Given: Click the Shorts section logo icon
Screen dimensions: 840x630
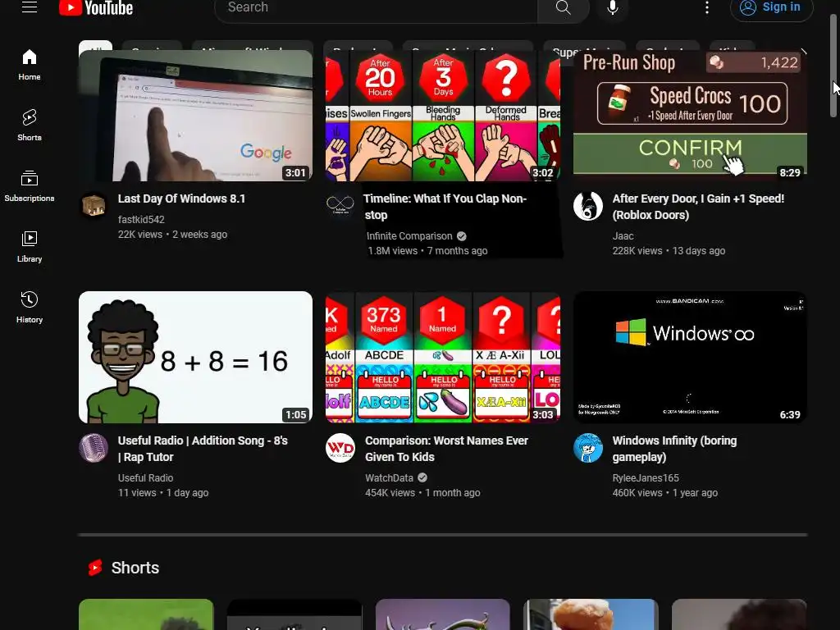Looking at the screenshot, I should point(95,568).
